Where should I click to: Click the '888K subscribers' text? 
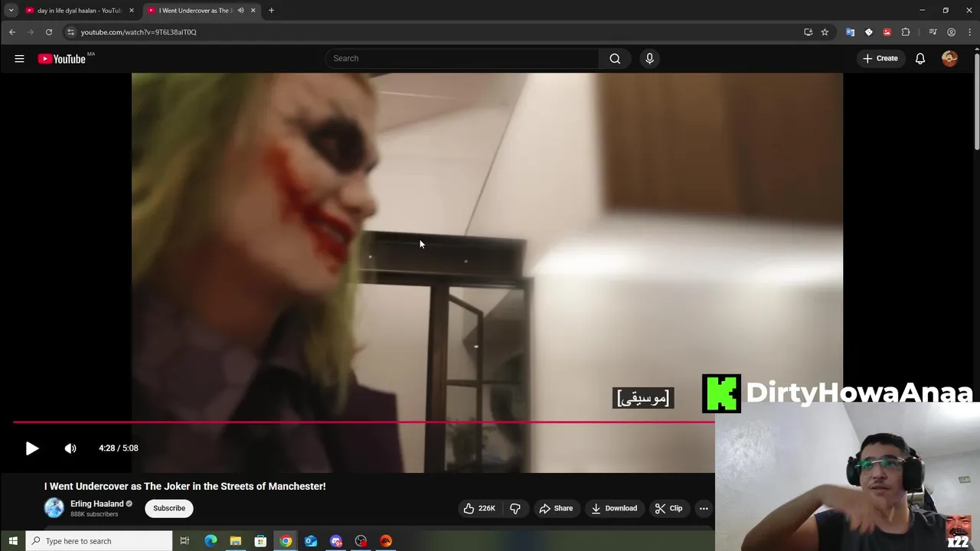pyautogui.click(x=94, y=514)
